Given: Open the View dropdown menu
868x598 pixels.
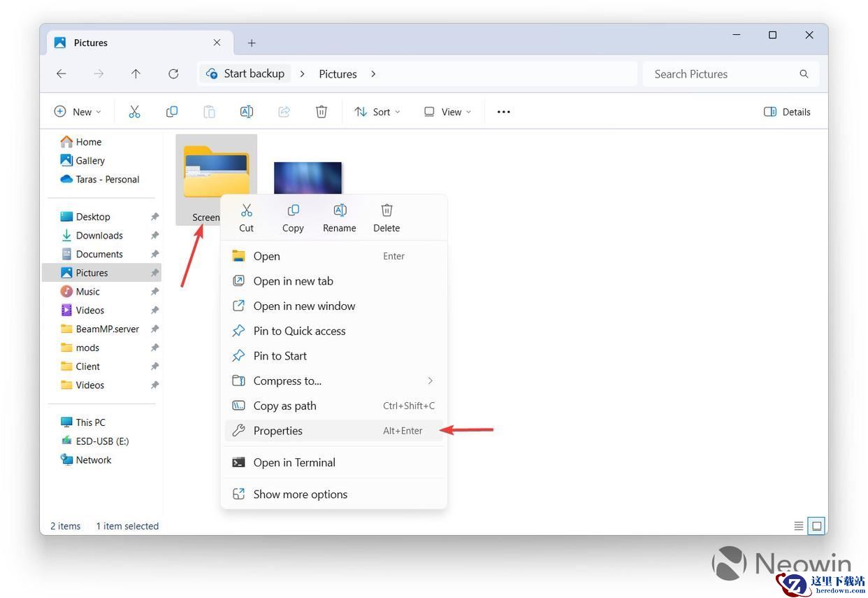Looking at the screenshot, I should 448,112.
